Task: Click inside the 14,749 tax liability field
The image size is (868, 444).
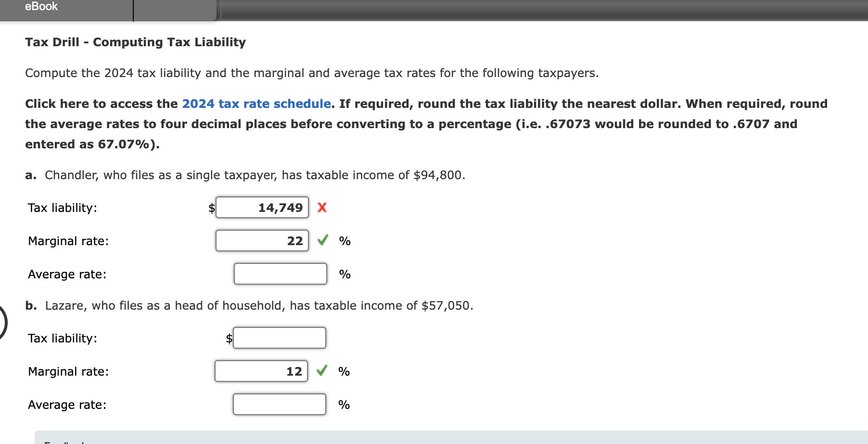Action: pos(262,208)
